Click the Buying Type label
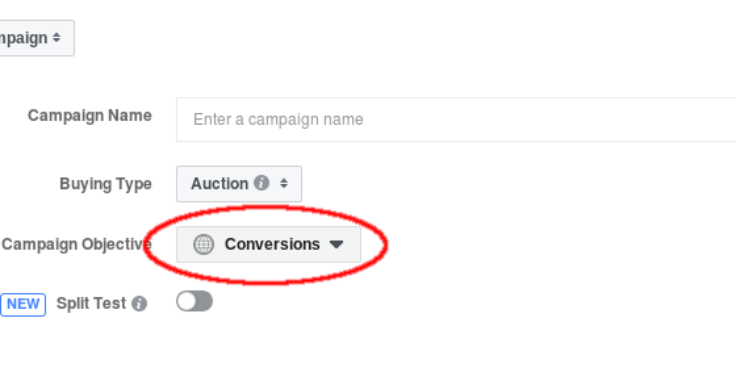This screenshot has width=736, height=368. 106,184
